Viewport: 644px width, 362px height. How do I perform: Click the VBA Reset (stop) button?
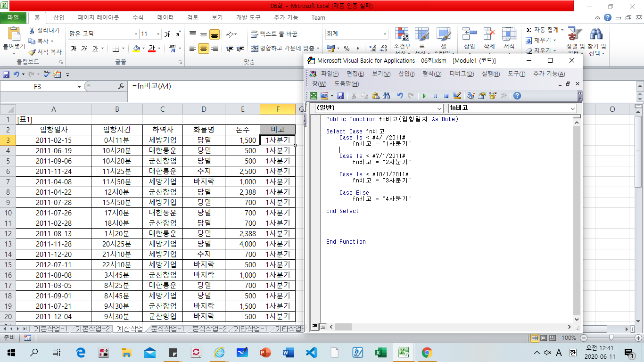coord(446,96)
